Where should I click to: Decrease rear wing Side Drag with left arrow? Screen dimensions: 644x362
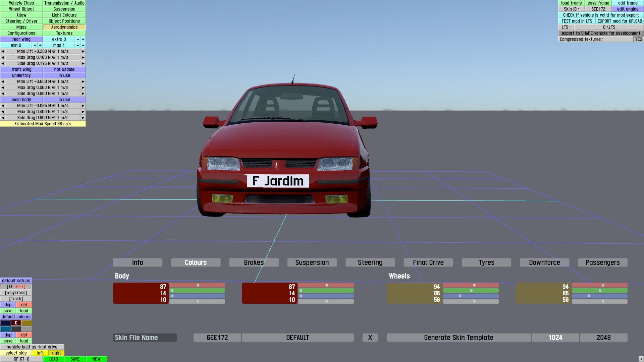(x=3, y=63)
